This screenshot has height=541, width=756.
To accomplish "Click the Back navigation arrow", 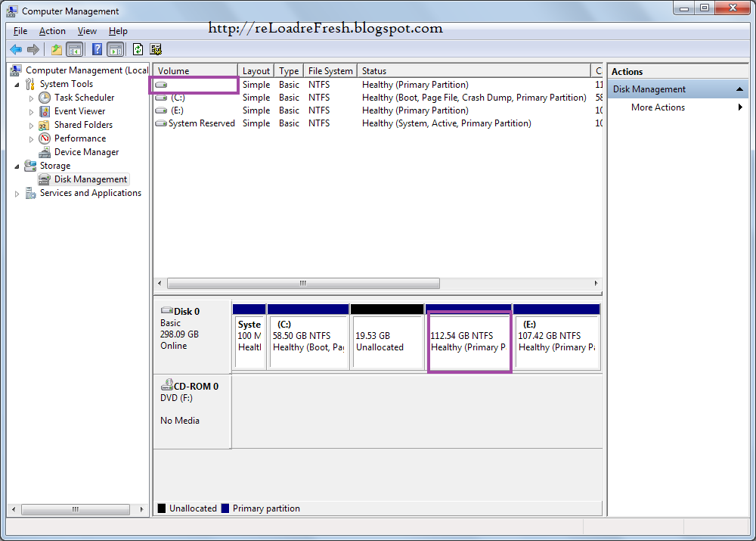I will (15, 49).
